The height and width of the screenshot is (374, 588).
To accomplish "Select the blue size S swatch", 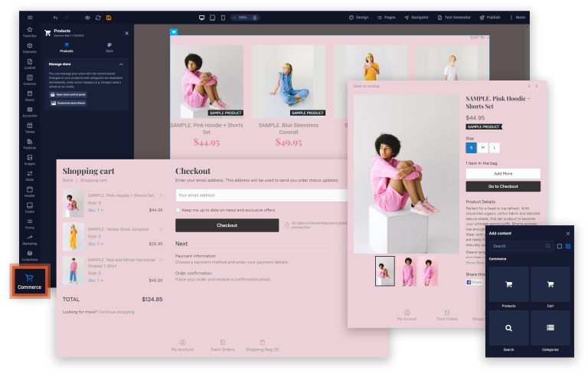I will (x=471, y=147).
